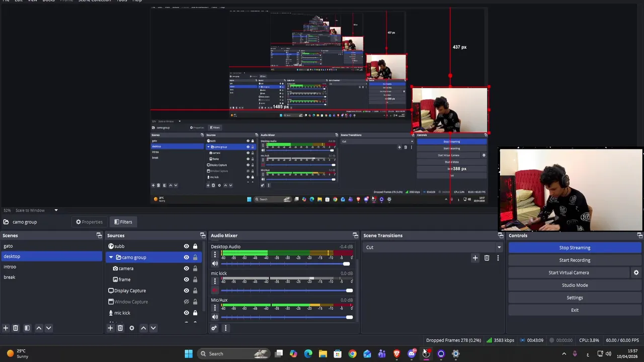Hide the Display Capture source
Image resolution: width=644 pixels, height=362 pixels.
pos(186,291)
